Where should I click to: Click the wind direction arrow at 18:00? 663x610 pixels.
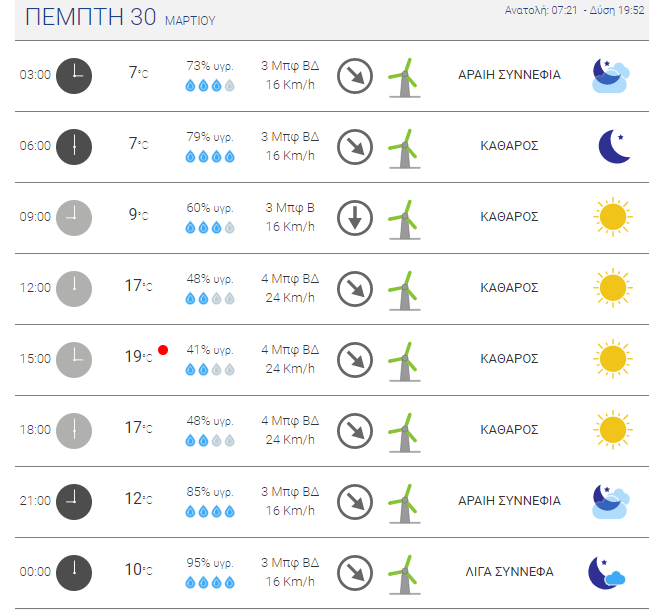point(355,431)
